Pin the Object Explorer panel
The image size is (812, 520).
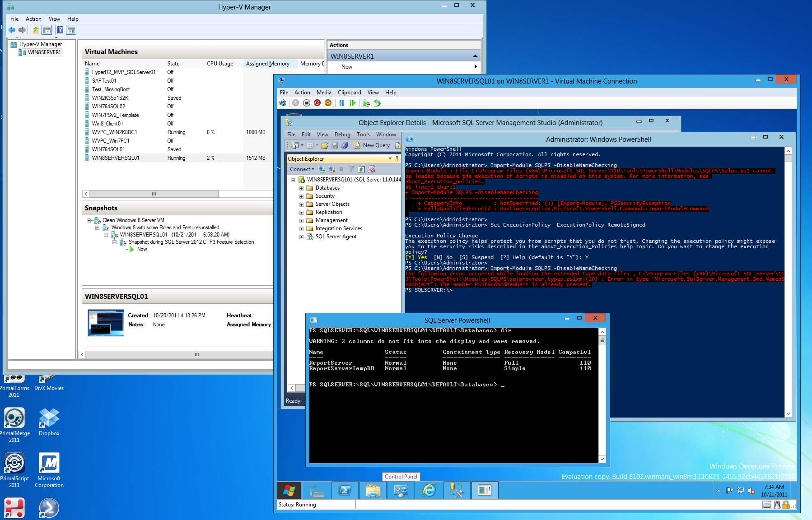[397, 158]
